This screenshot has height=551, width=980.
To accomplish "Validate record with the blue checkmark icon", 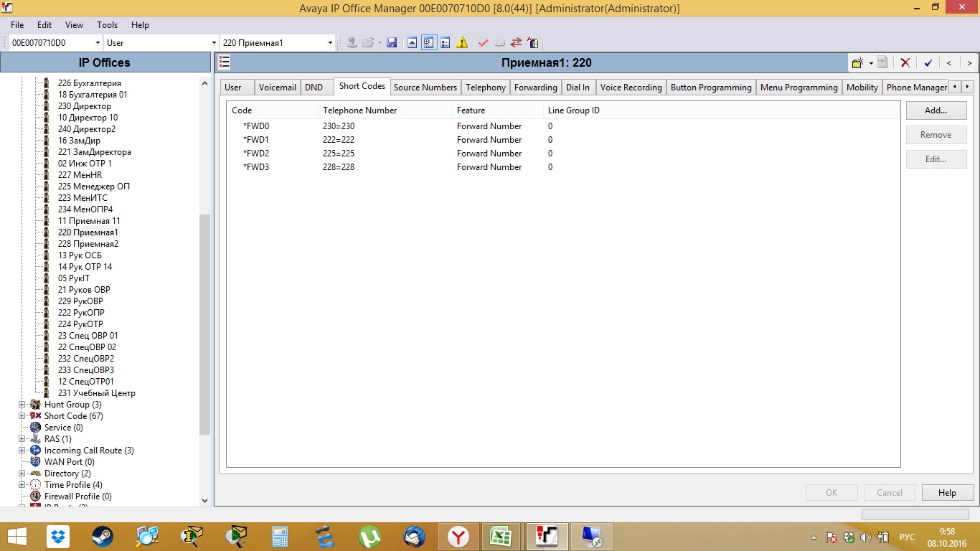I will [928, 63].
